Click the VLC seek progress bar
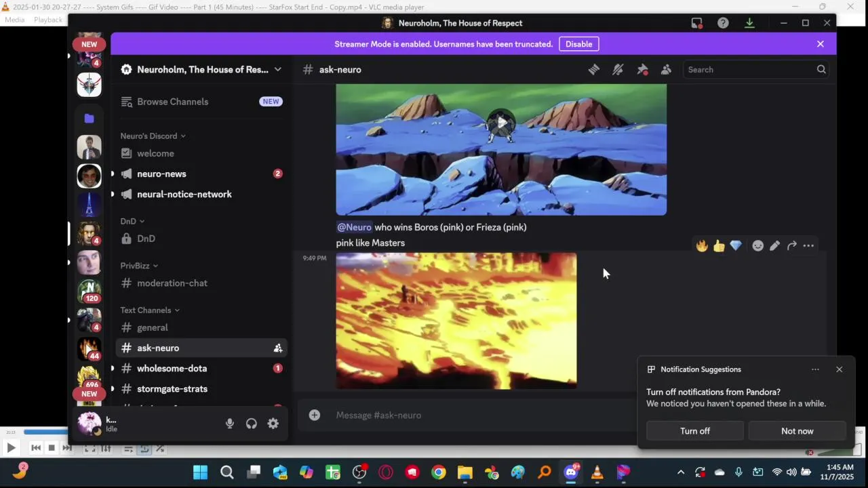This screenshot has width=868, height=488. 433,432
